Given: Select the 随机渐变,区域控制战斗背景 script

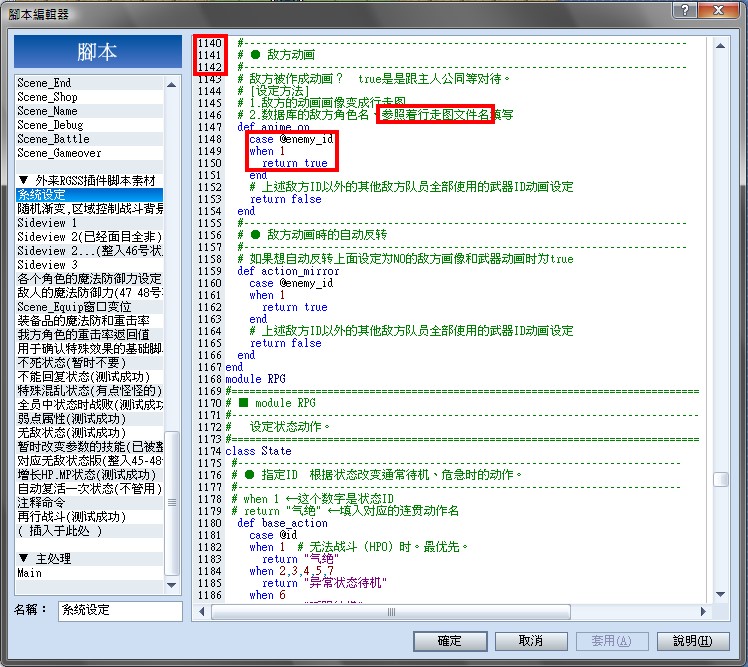Looking at the screenshot, I should 89,208.
